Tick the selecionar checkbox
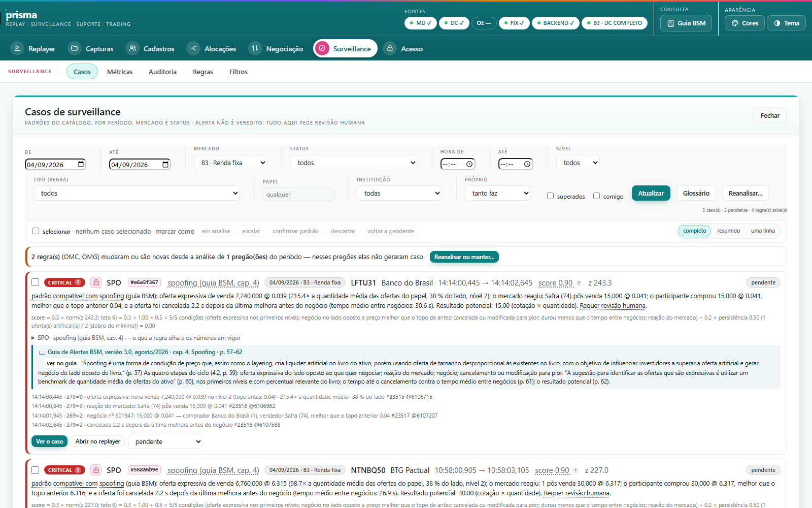Screen dimensions: 812x508 click(x=36, y=231)
